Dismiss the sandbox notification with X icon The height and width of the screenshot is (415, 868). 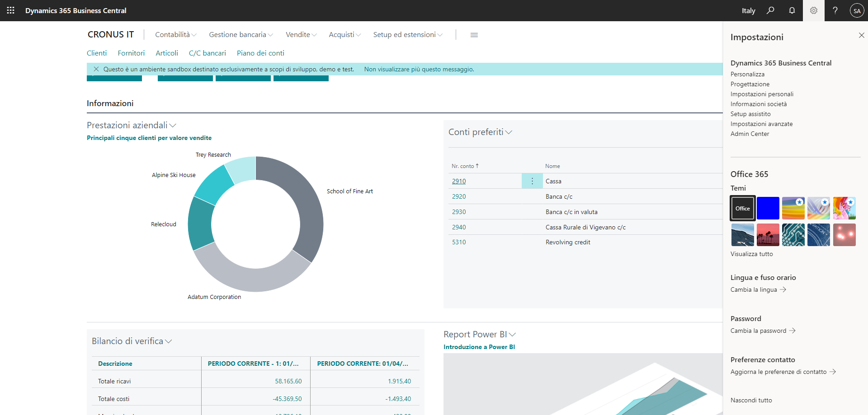click(96, 69)
